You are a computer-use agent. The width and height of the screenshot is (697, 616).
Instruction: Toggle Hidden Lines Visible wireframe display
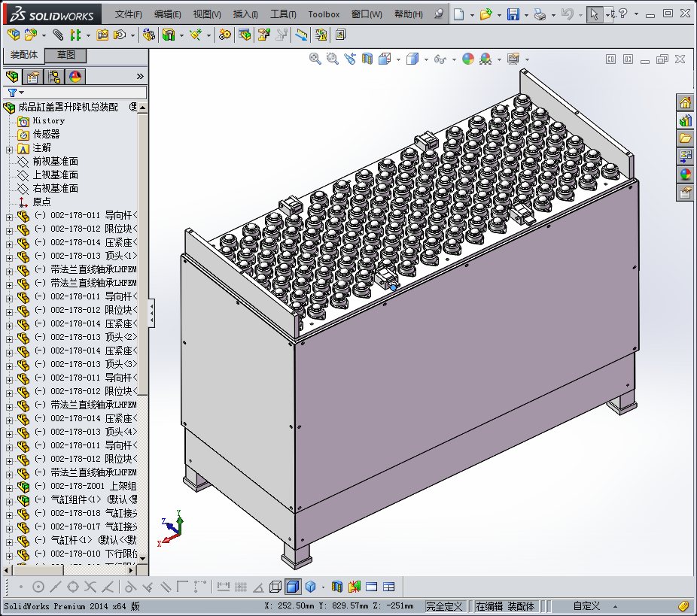(x=275, y=587)
